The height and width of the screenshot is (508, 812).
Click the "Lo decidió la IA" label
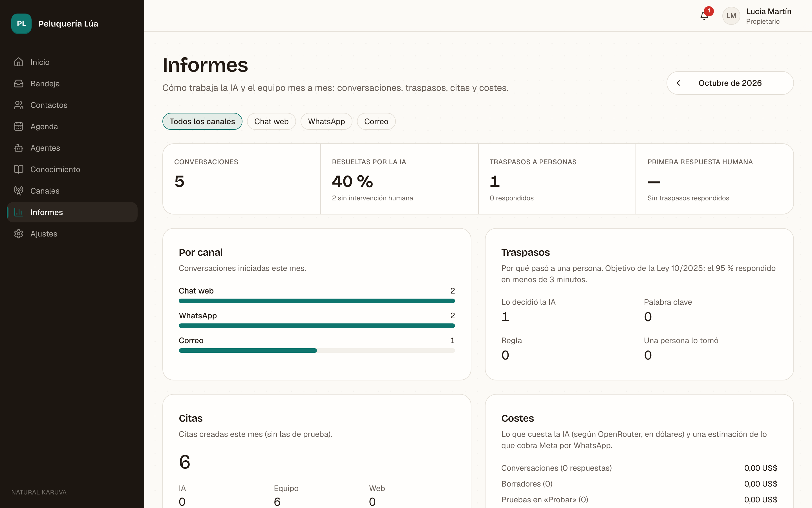pos(528,302)
